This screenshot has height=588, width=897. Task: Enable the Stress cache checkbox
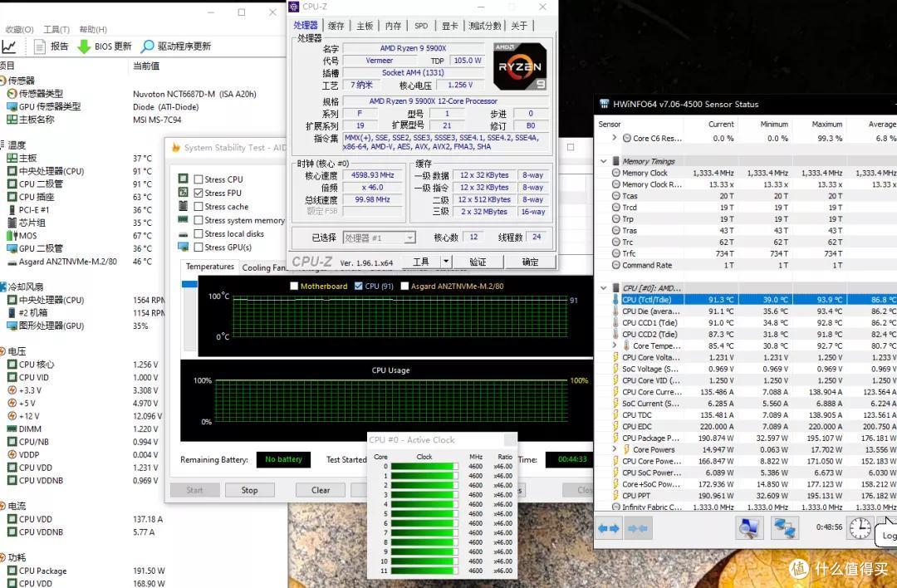click(198, 207)
